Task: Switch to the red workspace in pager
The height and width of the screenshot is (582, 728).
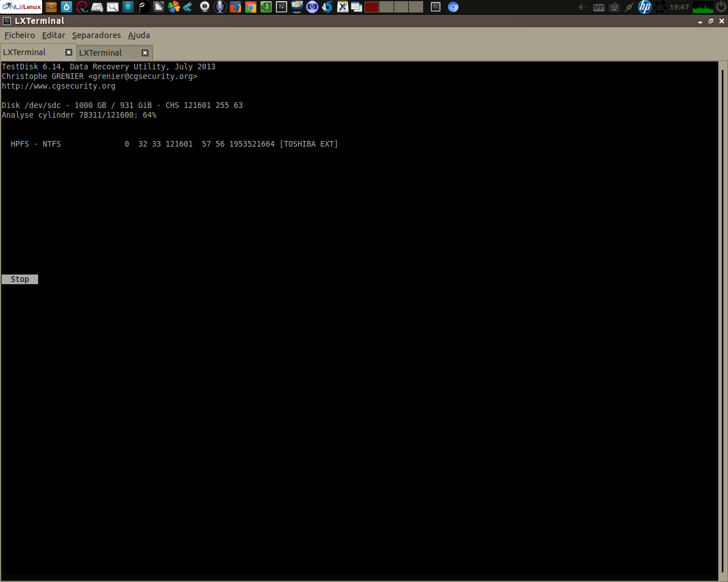Action: tap(372, 7)
